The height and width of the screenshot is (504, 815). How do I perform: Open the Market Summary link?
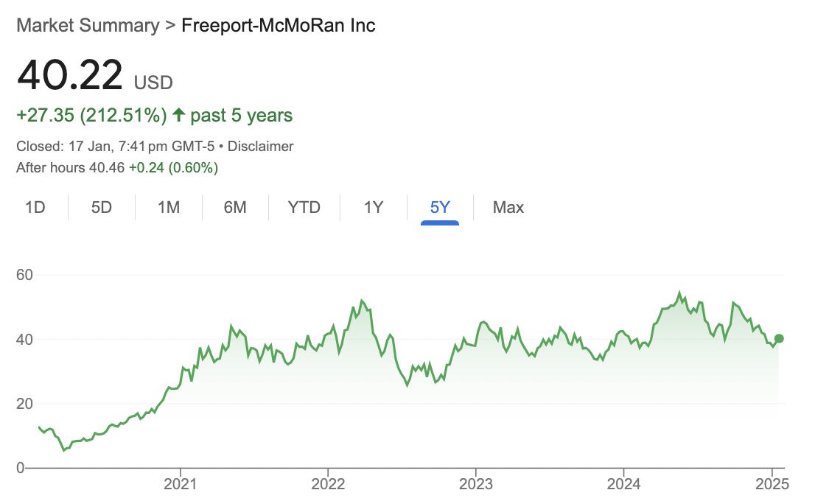coord(88,26)
